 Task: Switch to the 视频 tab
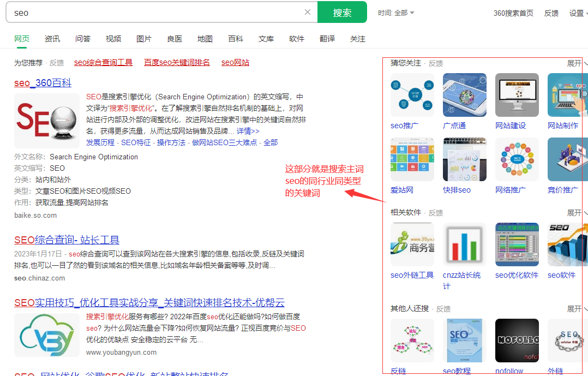point(113,39)
